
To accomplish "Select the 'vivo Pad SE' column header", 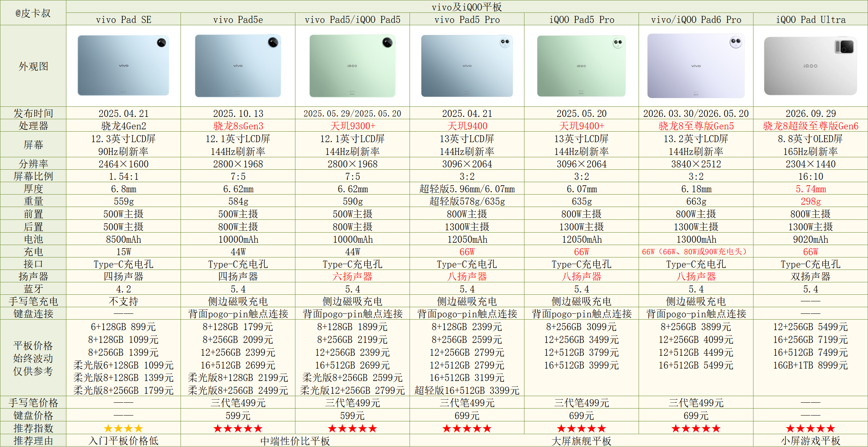I will tap(123, 19).
